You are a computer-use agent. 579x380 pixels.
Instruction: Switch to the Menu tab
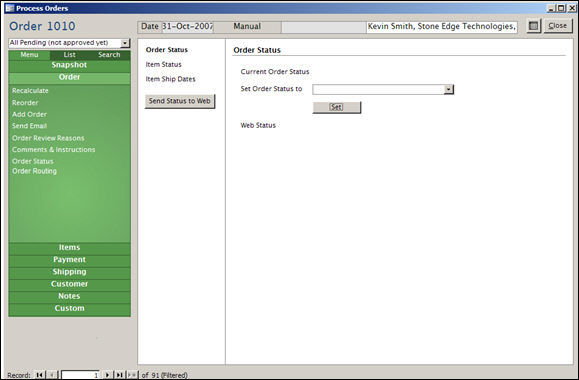pos(29,55)
